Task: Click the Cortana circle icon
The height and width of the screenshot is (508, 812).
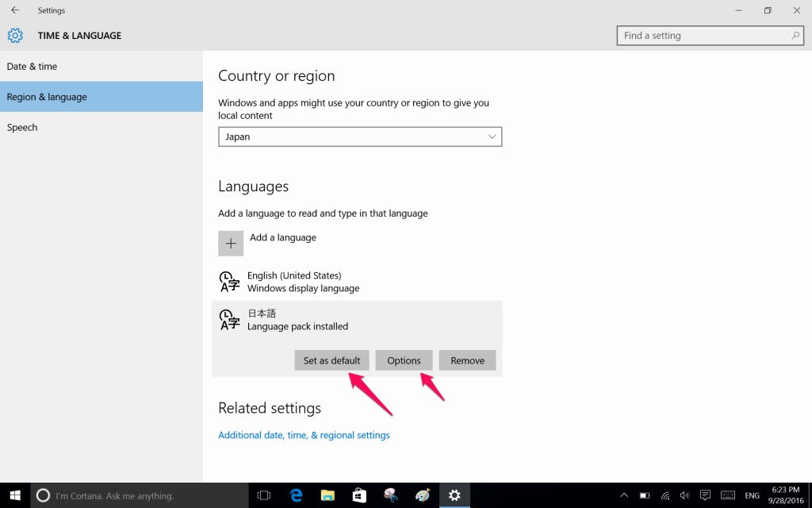Action: 43,495
